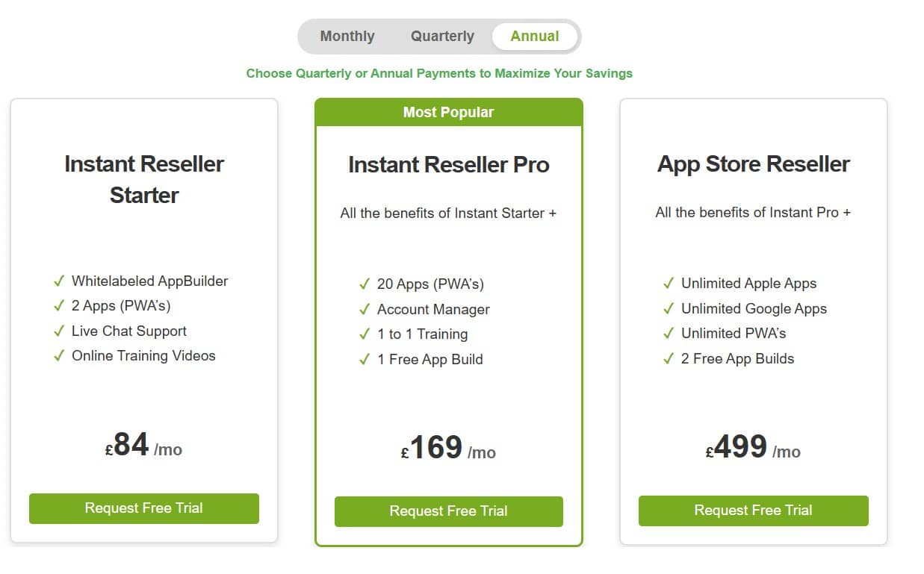This screenshot has height=574, width=924.
Task: Request a free trial of App Store Reseller
Action: click(753, 511)
